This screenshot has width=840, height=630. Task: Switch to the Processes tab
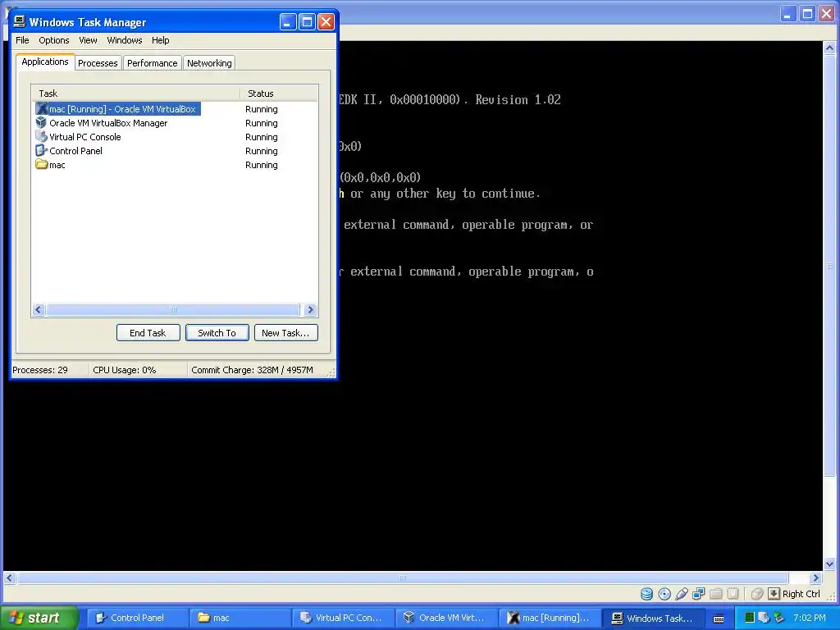pos(98,63)
